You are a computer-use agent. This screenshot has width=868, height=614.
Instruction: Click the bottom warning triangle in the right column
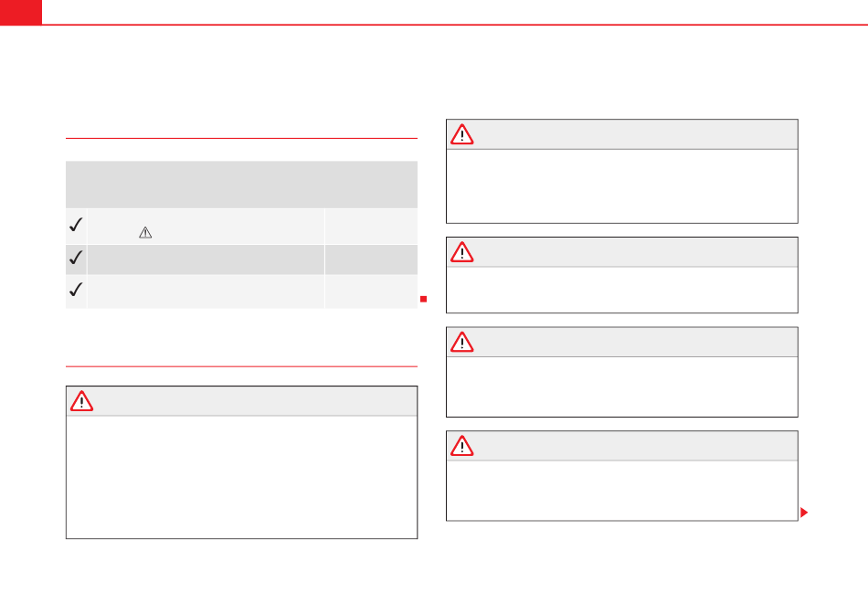pyautogui.click(x=462, y=446)
